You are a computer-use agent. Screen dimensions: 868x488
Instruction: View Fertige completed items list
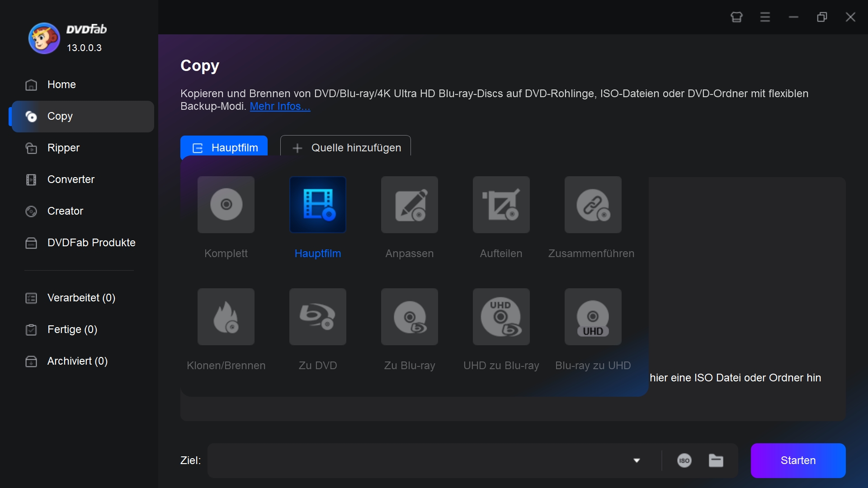[71, 329]
